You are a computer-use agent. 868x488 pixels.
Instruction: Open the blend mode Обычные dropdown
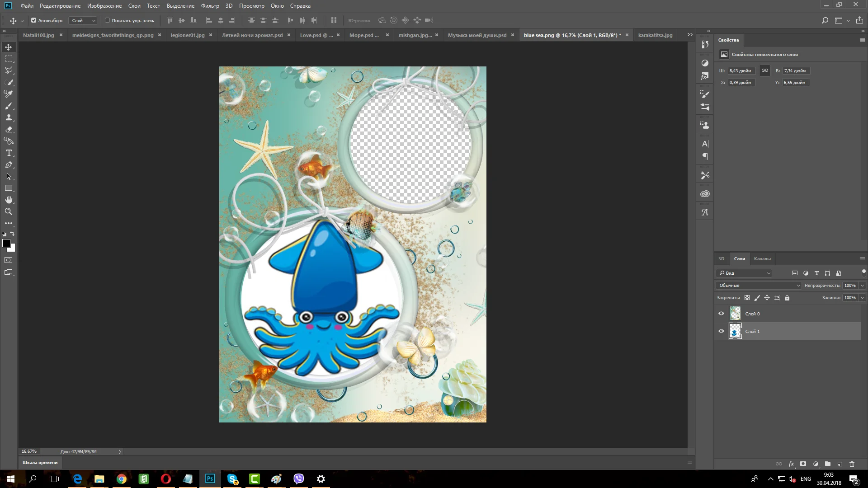point(758,286)
